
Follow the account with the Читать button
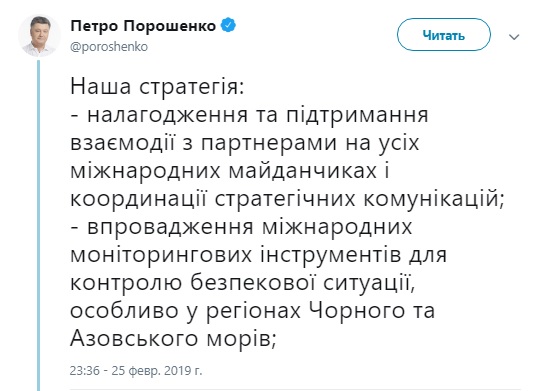(x=444, y=35)
